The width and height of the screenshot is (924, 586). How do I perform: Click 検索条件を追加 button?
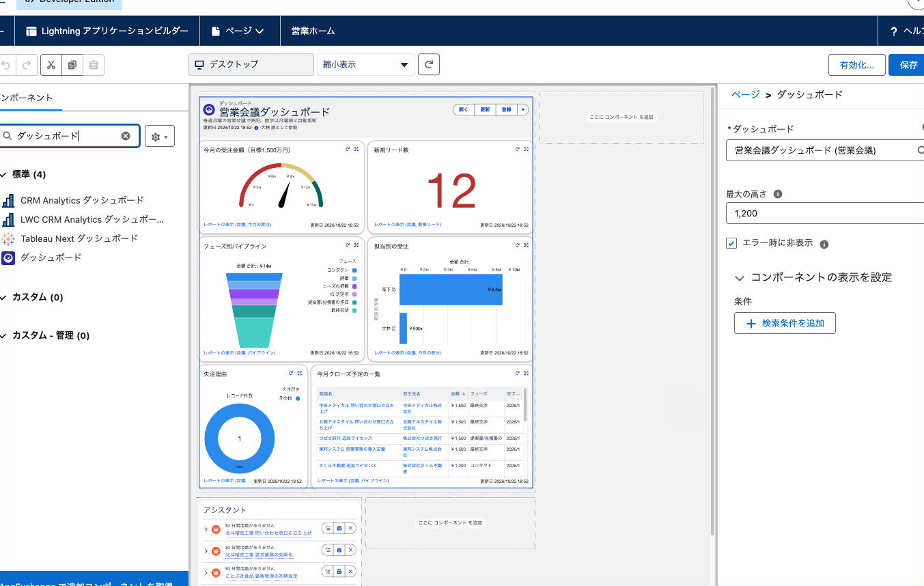[x=785, y=323]
